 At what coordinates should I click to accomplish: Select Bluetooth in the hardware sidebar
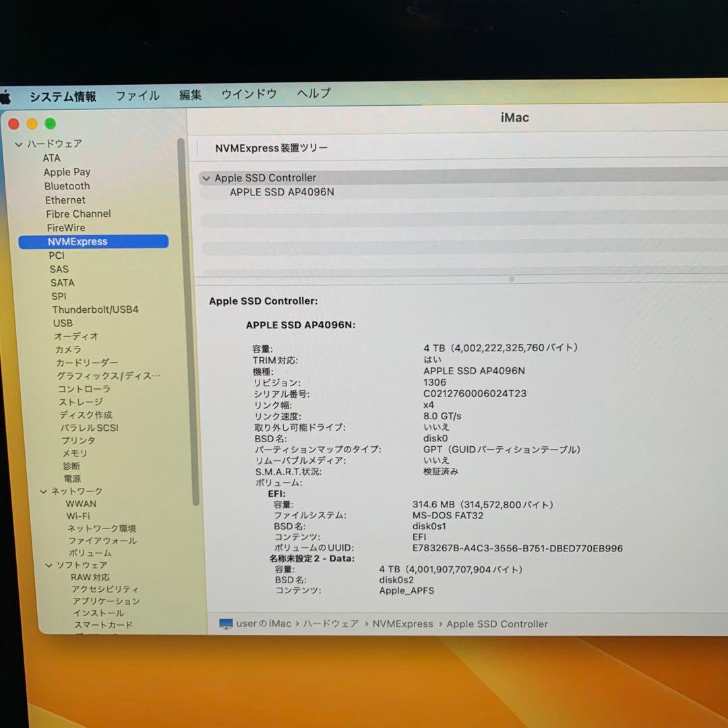(67, 185)
